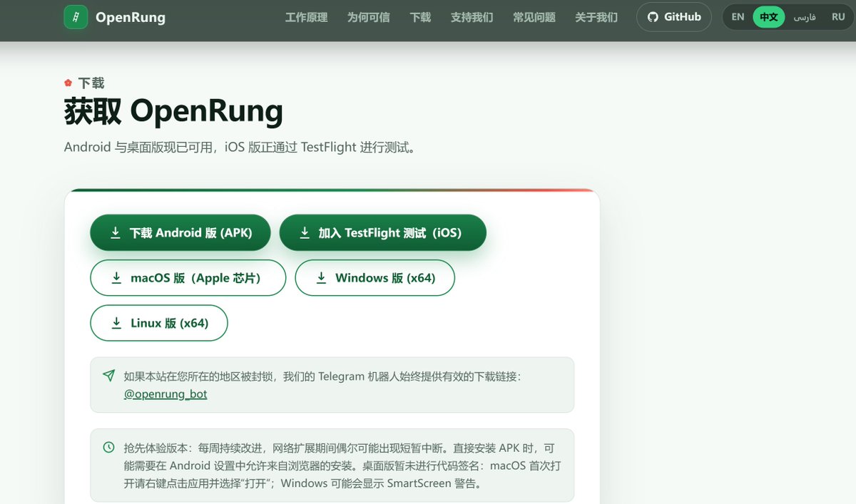The image size is (856, 504).
Task: Click the GitHub octocat icon
Action: [x=652, y=17]
